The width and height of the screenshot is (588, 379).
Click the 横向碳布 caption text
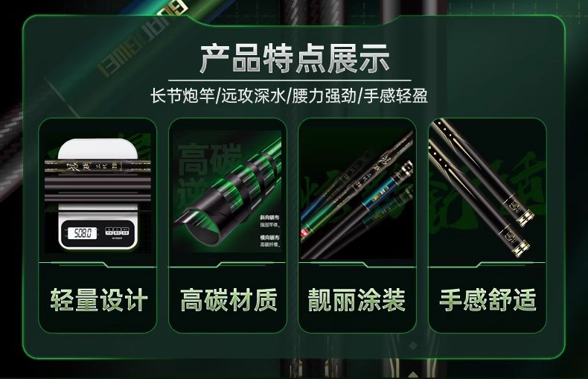270,238
